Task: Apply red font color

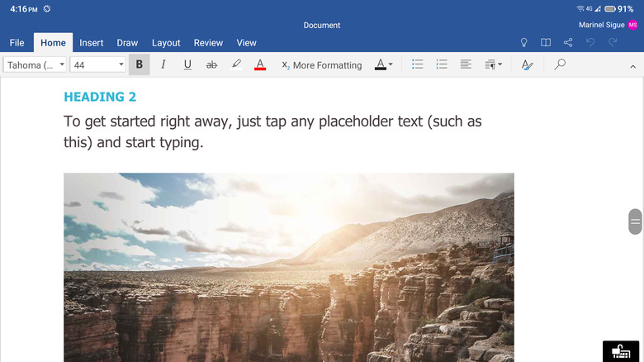Action: pos(260,64)
